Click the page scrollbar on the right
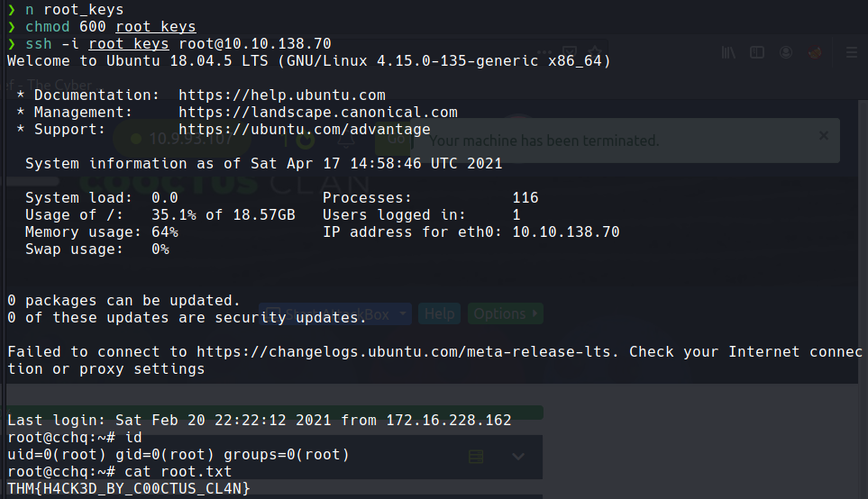This screenshot has height=499, width=868. 863,270
